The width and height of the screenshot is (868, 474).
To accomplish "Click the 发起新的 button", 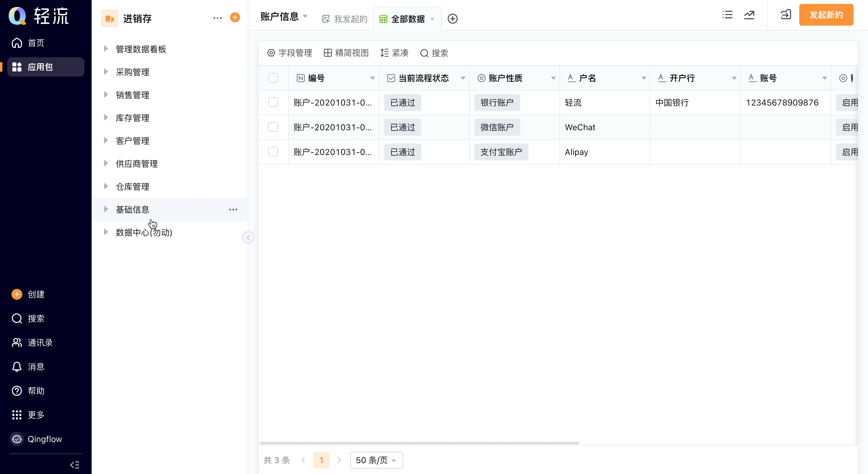I will pos(826,15).
